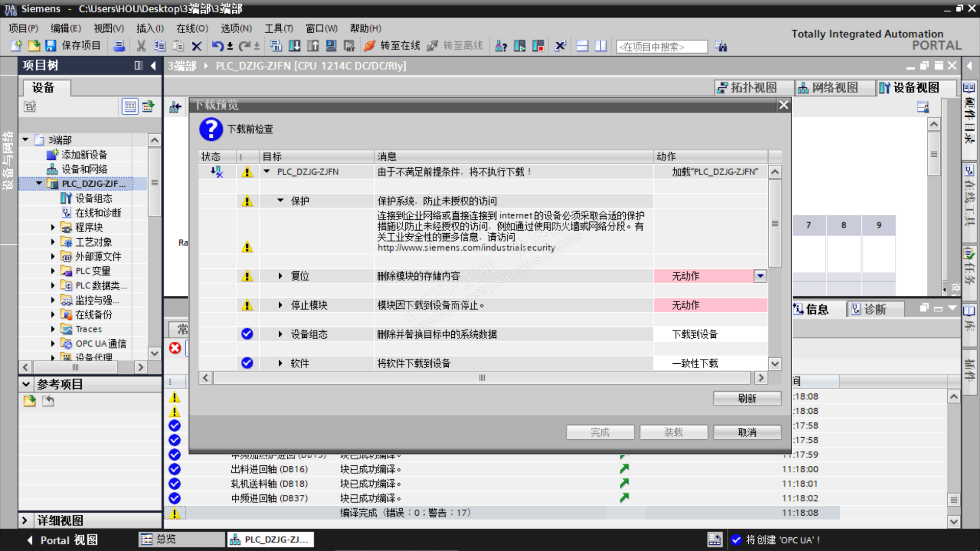This screenshot has width=980, height=551.
Task: Click the upload from device icon
Action: [313, 46]
